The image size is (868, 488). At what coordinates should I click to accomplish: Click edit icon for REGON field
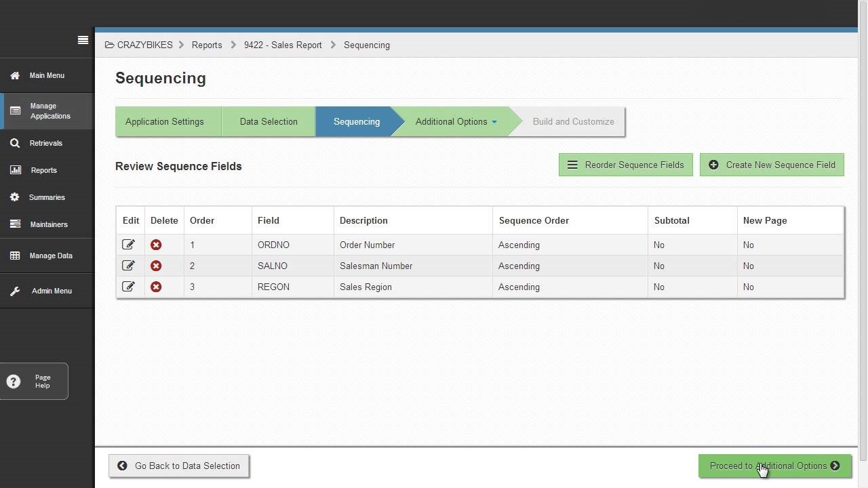pos(128,287)
